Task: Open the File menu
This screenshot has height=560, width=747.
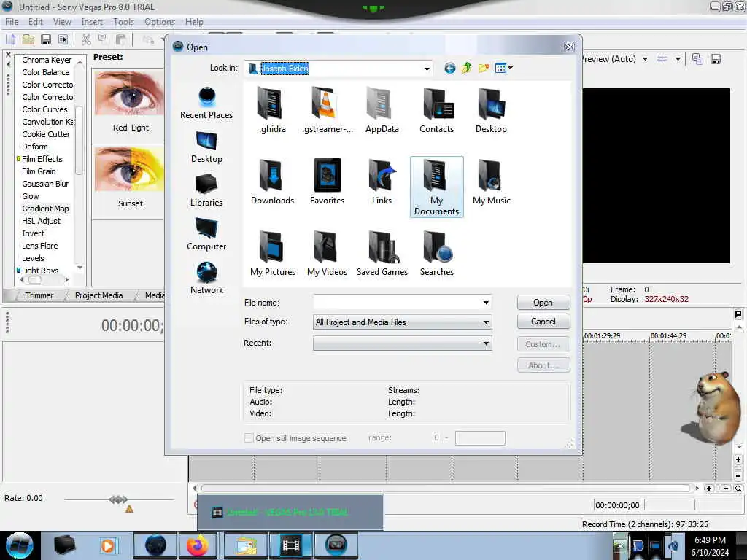Action: [x=12, y=22]
